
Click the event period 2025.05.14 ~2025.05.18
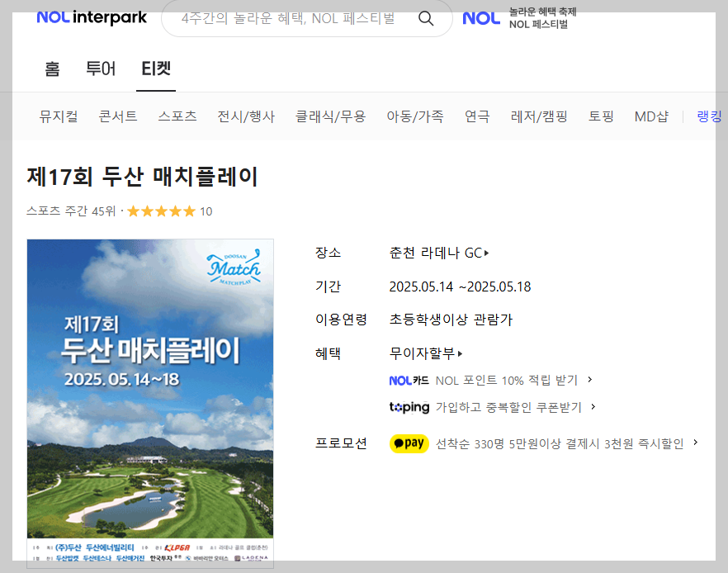460,287
